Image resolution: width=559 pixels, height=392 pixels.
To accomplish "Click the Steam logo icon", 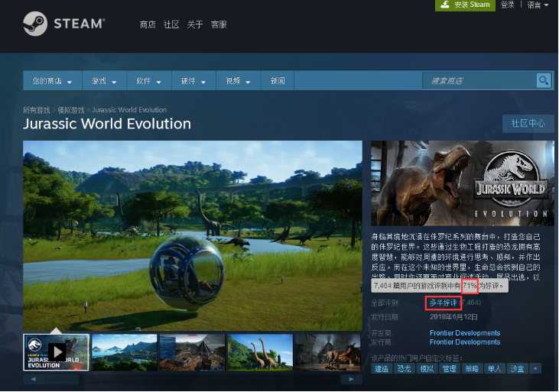I will 35,24.
